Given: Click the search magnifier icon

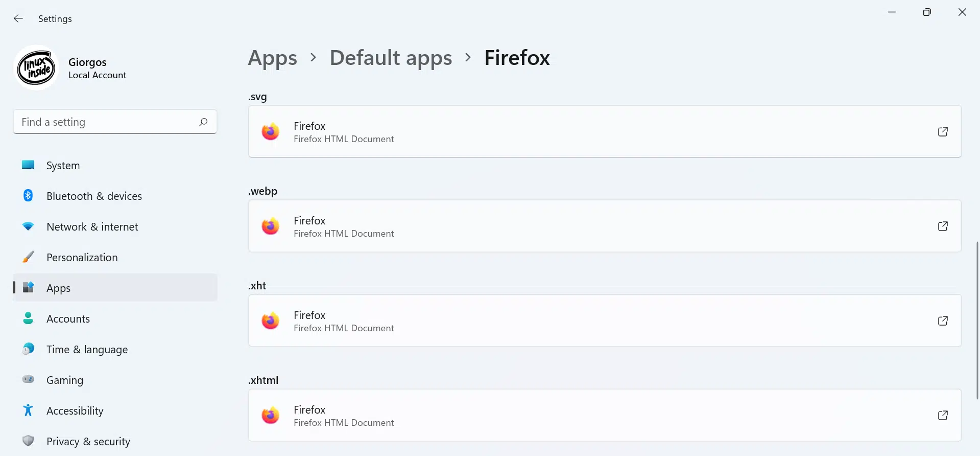Looking at the screenshot, I should tap(203, 122).
